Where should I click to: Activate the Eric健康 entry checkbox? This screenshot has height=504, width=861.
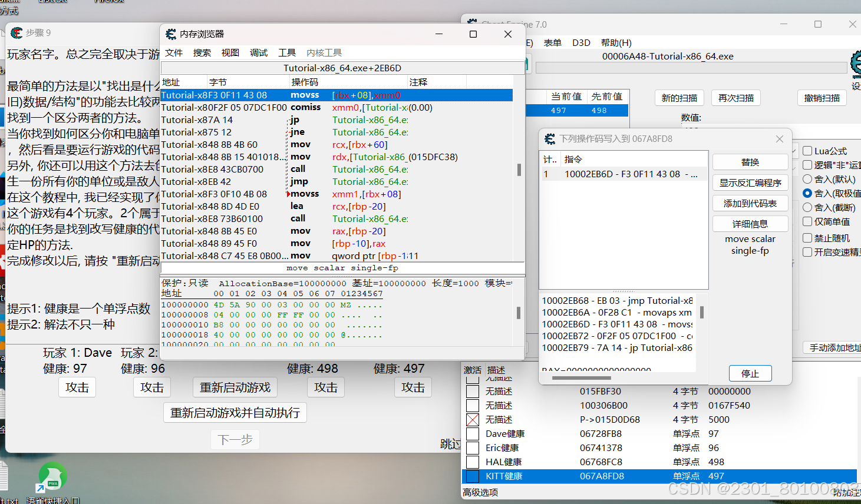coord(473,448)
